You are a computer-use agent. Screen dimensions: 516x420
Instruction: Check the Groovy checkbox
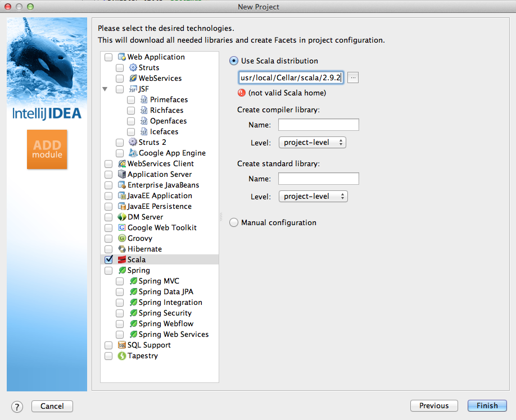(108, 238)
